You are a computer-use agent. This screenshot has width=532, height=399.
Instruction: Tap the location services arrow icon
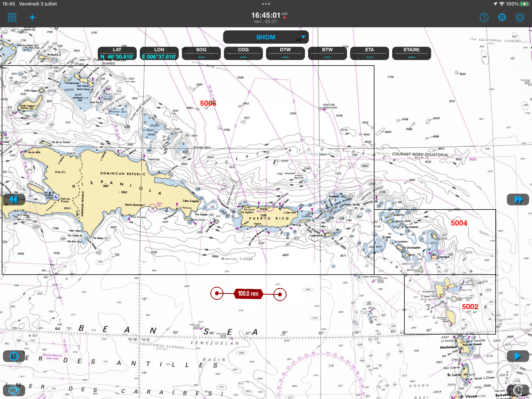(495, 4)
